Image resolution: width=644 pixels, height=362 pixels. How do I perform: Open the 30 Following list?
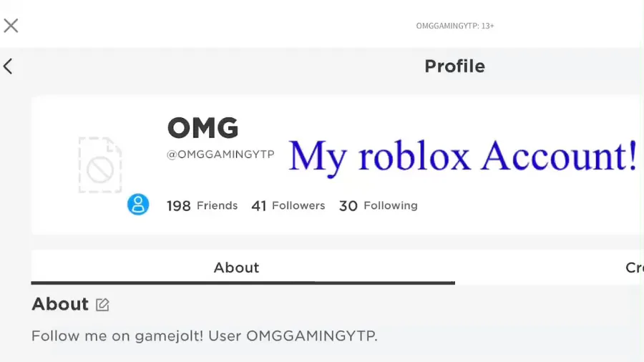tap(378, 206)
